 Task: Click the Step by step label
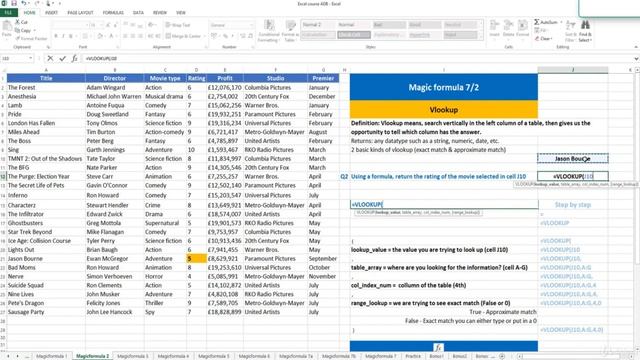(573, 205)
